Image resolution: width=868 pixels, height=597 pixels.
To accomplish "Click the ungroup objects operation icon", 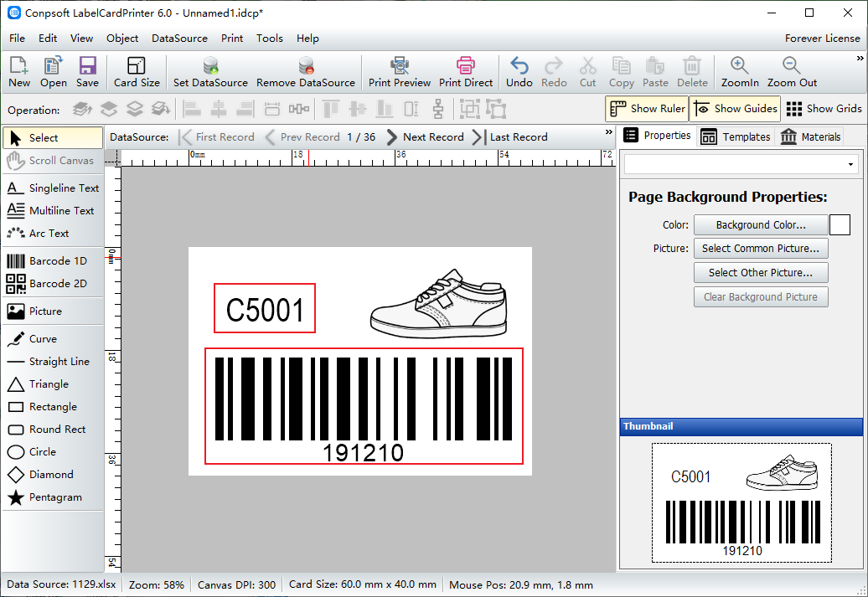I will pos(497,109).
